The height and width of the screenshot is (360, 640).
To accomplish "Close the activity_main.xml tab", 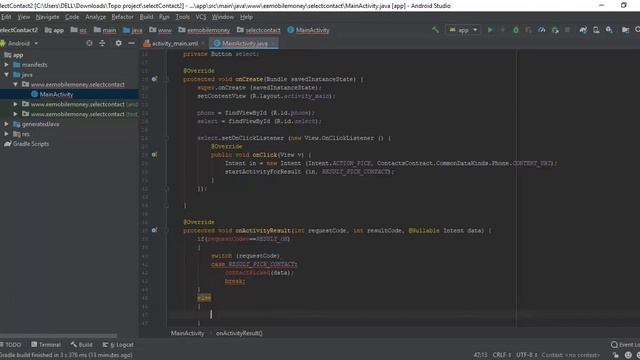I will coord(203,43).
